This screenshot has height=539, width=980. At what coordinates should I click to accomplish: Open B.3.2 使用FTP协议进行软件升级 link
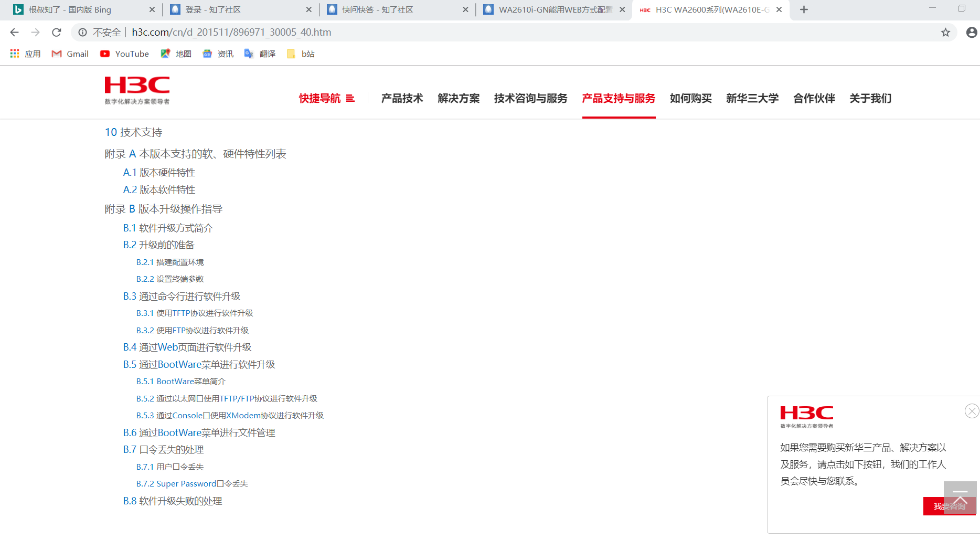[x=193, y=331]
